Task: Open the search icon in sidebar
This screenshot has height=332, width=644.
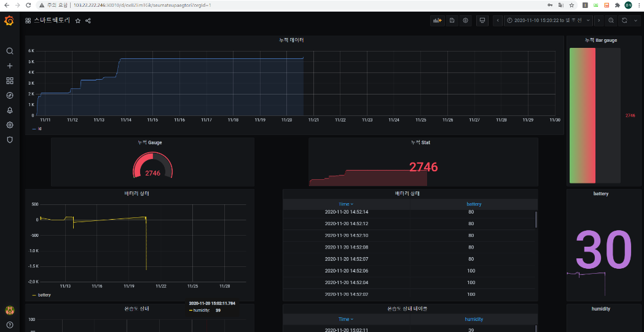Action: tap(10, 51)
